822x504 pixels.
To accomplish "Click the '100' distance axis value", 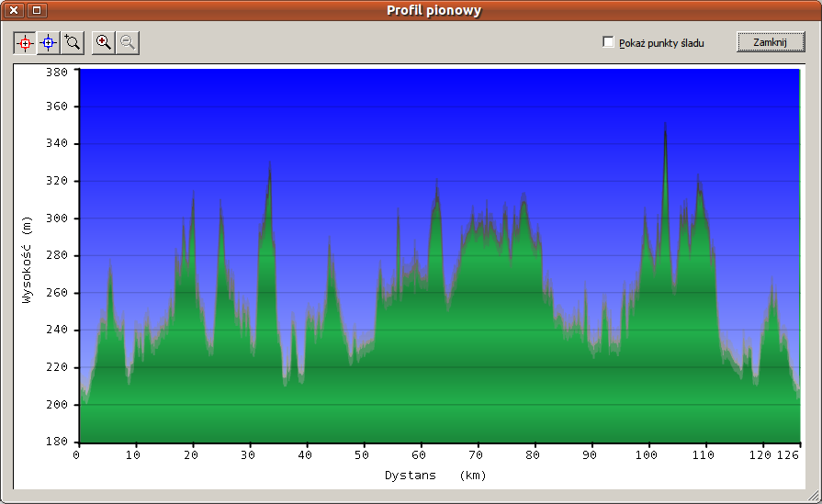I will click(647, 454).
